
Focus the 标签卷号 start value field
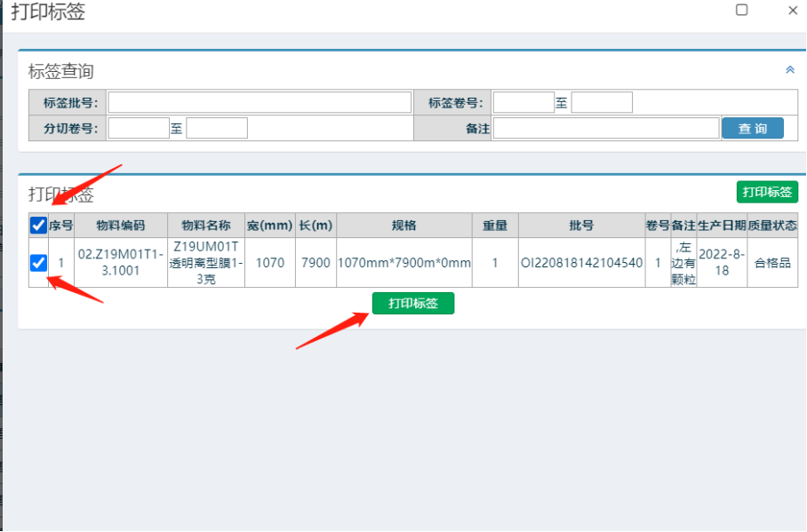(523, 102)
